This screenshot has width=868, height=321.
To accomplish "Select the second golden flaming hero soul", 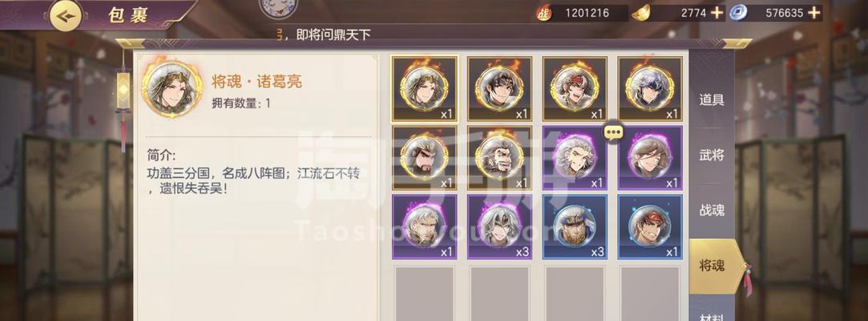I will click(x=500, y=89).
